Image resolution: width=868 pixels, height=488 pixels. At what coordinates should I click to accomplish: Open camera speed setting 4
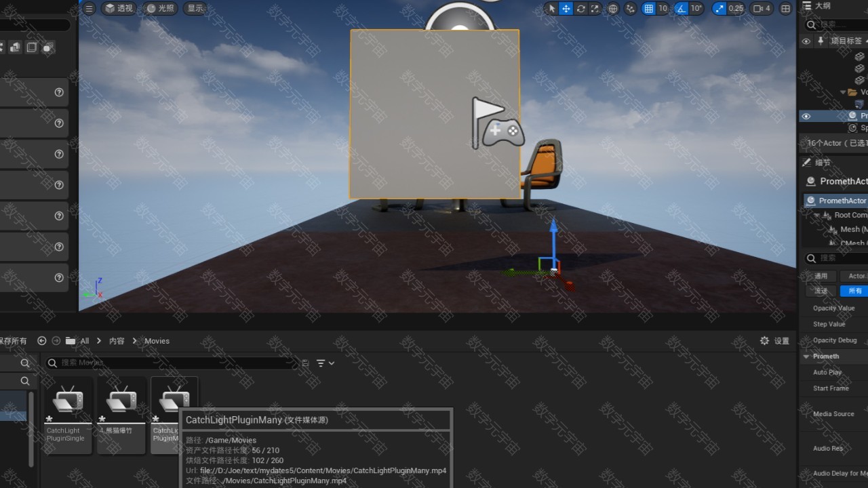(x=762, y=8)
